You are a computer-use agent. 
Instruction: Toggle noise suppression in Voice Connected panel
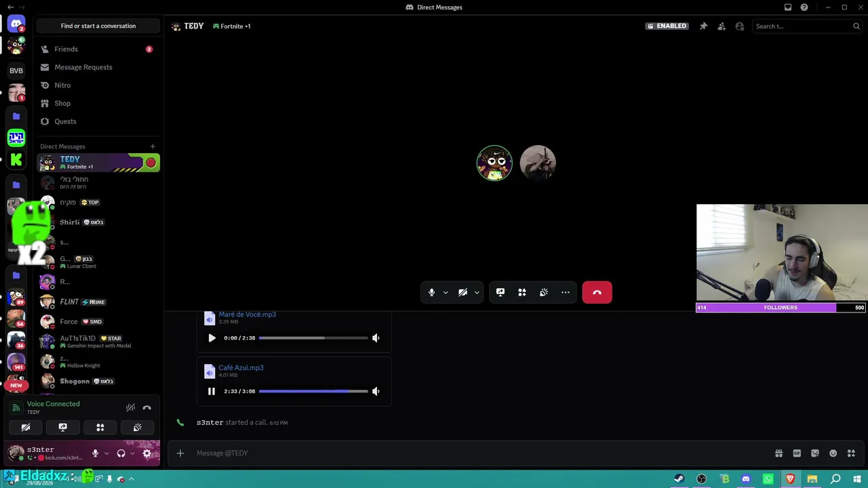(x=130, y=408)
